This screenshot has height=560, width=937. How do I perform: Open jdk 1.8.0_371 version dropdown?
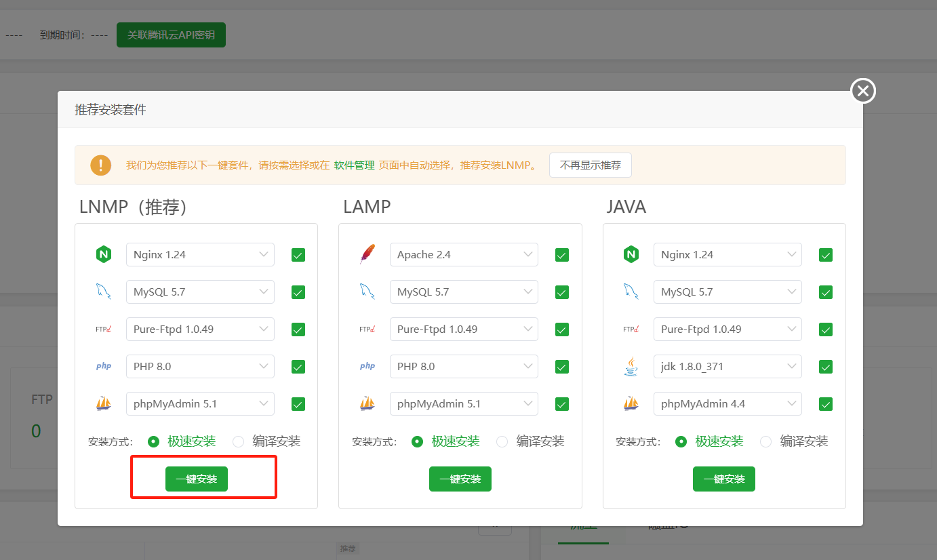tap(727, 367)
